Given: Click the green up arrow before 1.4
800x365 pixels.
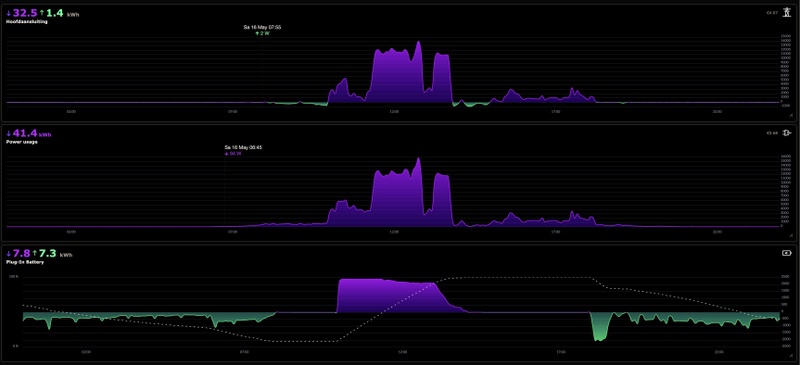Looking at the screenshot, I should tap(42, 13).
